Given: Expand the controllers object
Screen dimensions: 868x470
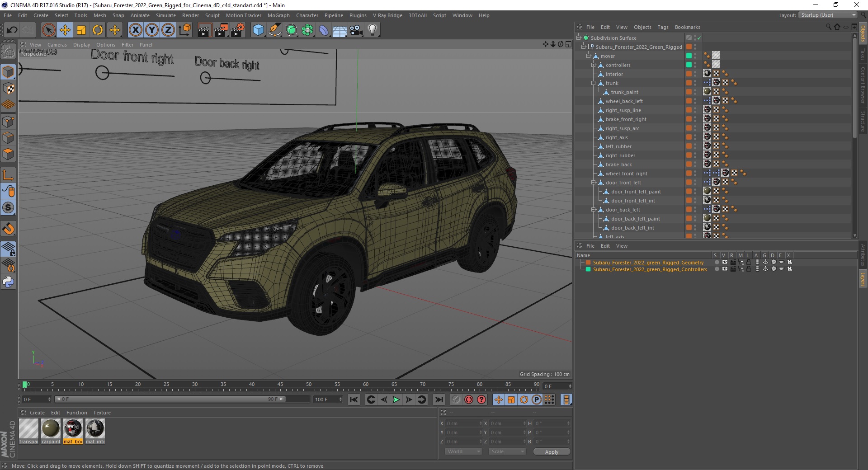Looking at the screenshot, I should pyautogui.click(x=594, y=65).
